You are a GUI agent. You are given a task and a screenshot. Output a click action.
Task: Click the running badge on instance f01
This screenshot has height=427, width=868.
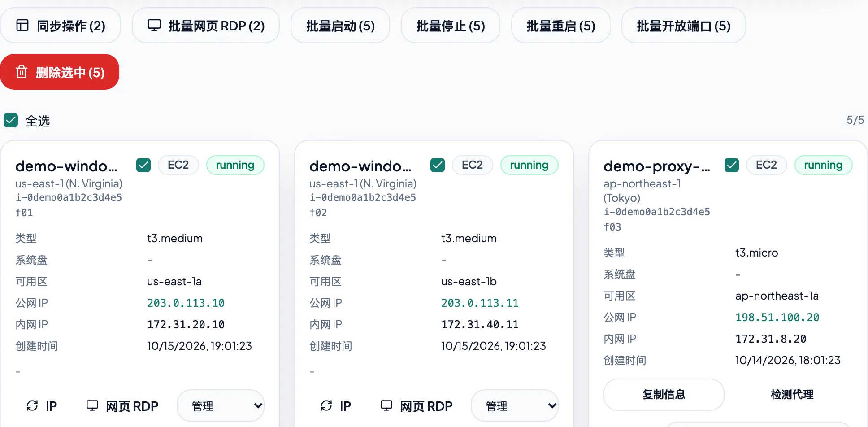point(235,165)
